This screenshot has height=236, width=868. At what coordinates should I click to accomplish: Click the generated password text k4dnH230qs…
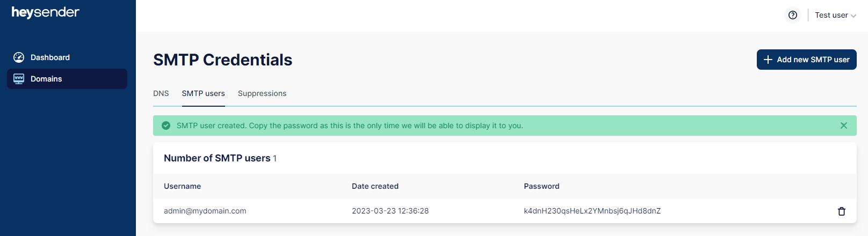point(592,211)
